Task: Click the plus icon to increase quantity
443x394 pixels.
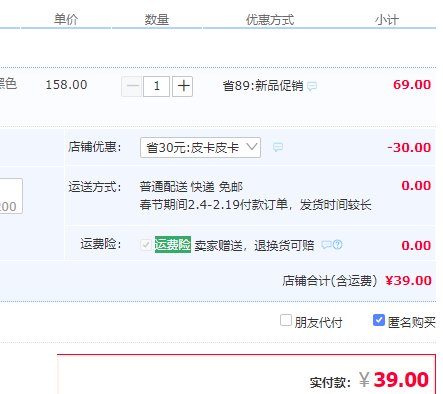Action: pyautogui.click(x=182, y=86)
